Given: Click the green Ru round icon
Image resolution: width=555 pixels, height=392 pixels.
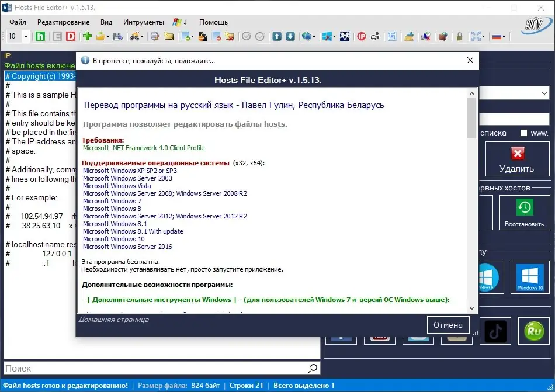Looking at the screenshot, I should [x=534, y=331].
